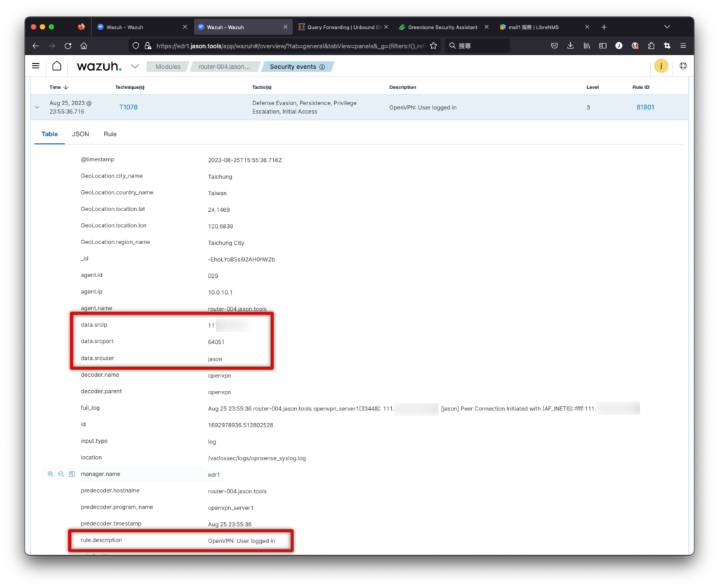Go forward with the browser forward arrow

pyautogui.click(x=52, y=46)
